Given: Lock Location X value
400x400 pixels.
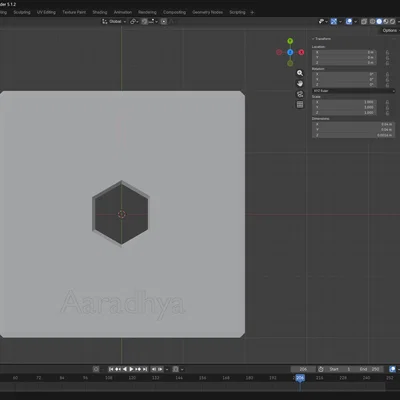Looking at the screenshot, I should tap(387, 52).
